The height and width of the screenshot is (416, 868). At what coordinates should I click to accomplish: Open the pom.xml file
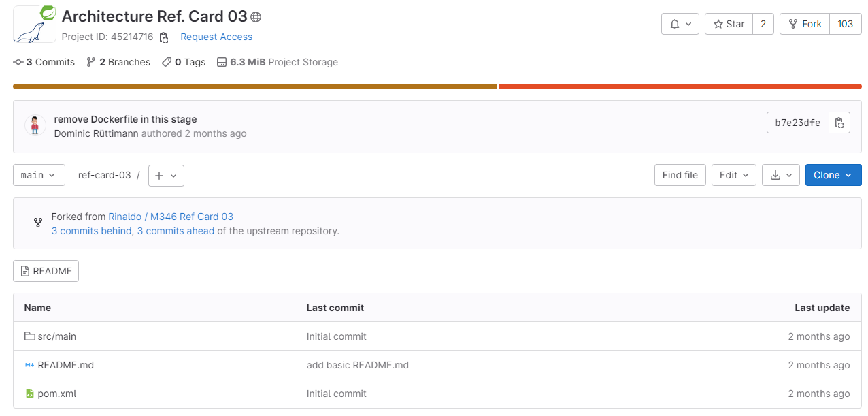pos(56,394)
